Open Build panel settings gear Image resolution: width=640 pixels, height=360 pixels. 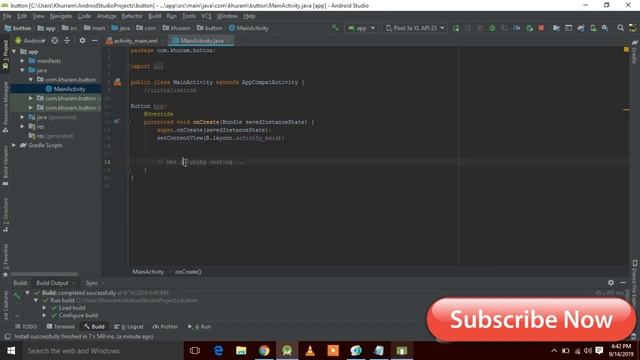tap(611, 282)
